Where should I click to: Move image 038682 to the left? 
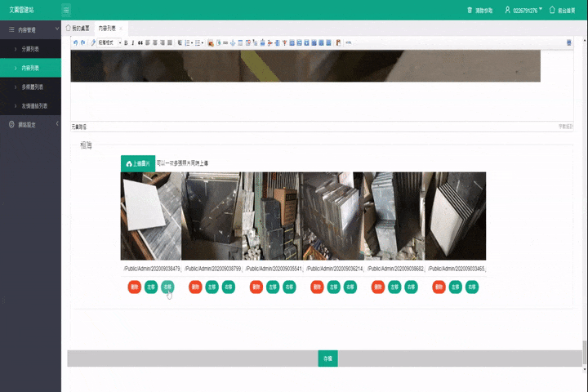coord(394,287)
